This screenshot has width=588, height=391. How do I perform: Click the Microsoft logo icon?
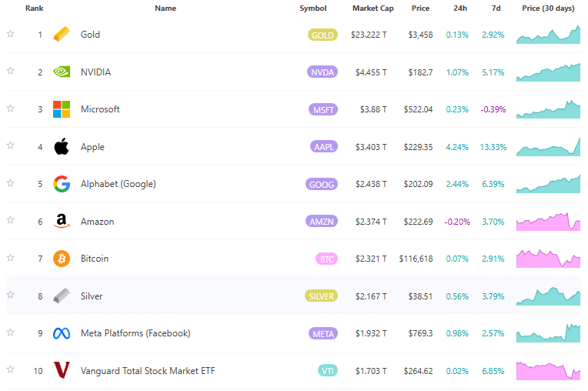62,109
